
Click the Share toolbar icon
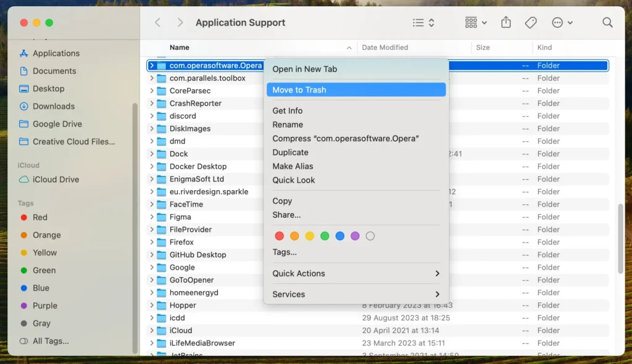coord(506,22)
